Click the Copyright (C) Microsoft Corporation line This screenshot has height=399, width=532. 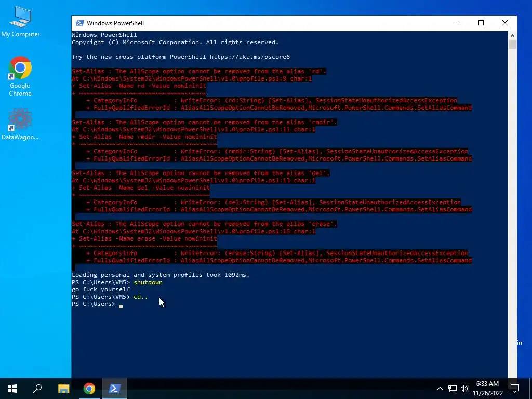point(175,42)
